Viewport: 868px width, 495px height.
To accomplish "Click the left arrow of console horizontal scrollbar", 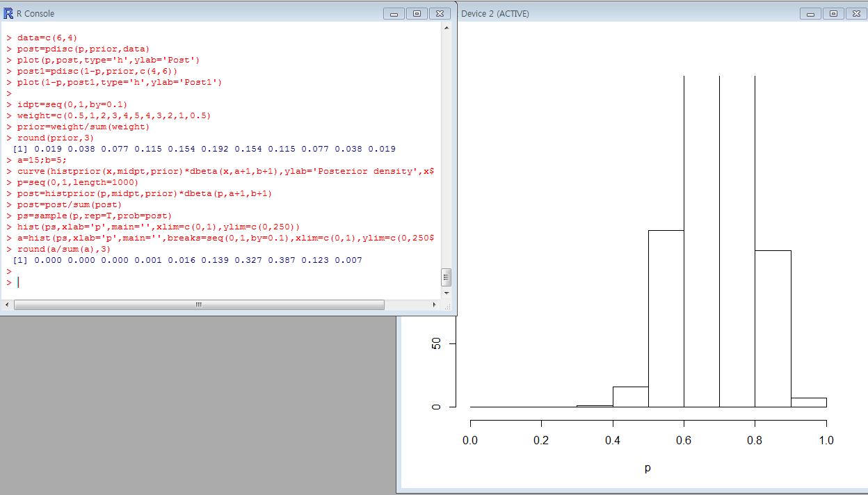I will [x=8, y=305].
